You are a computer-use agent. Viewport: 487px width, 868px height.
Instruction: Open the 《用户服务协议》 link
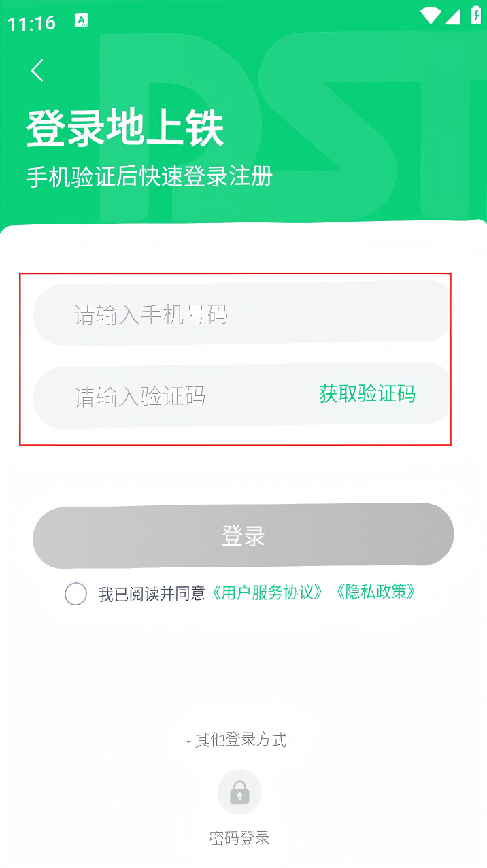(267, 592)
